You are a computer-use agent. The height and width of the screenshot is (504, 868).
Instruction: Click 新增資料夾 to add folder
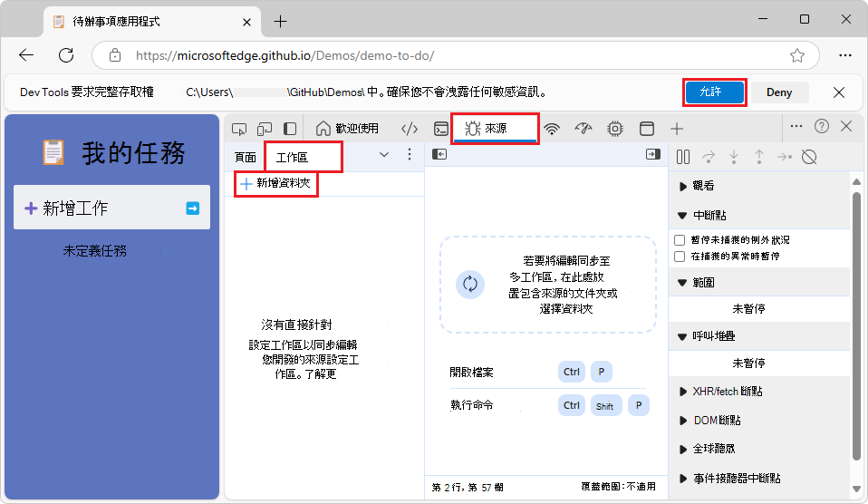(276, 183)
